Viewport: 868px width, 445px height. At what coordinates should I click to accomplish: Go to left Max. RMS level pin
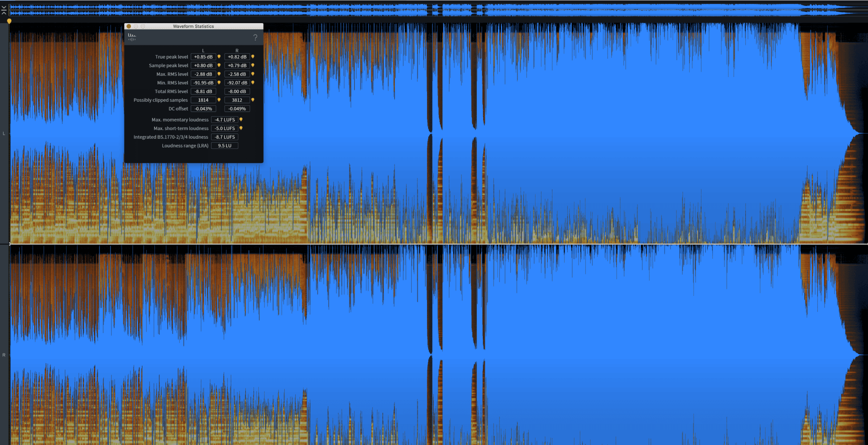[219, 74]
